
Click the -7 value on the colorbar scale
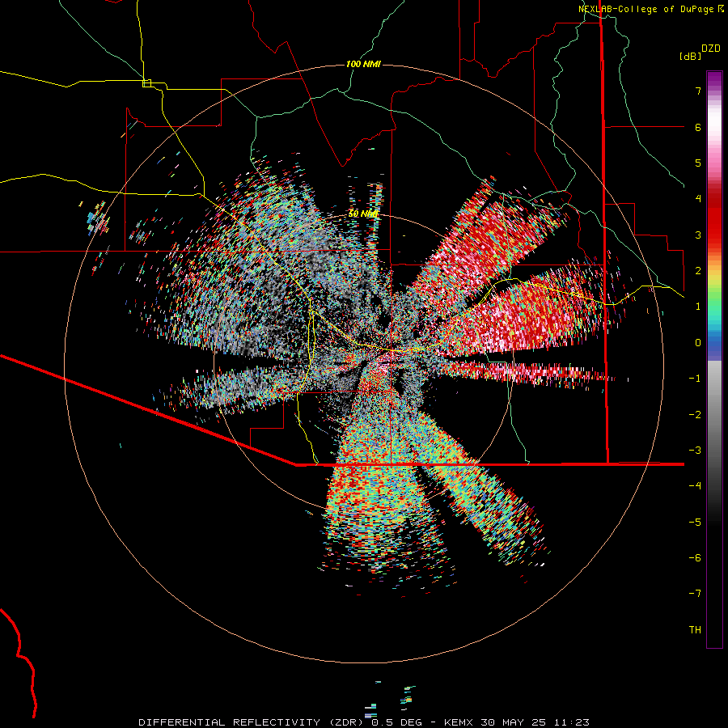[x=695, y=594]
